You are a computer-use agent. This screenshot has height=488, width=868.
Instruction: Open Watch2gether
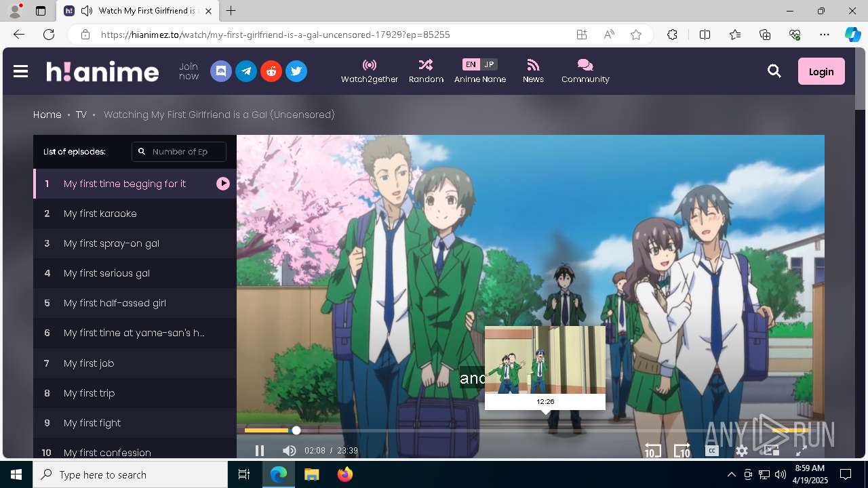[370, 71]
